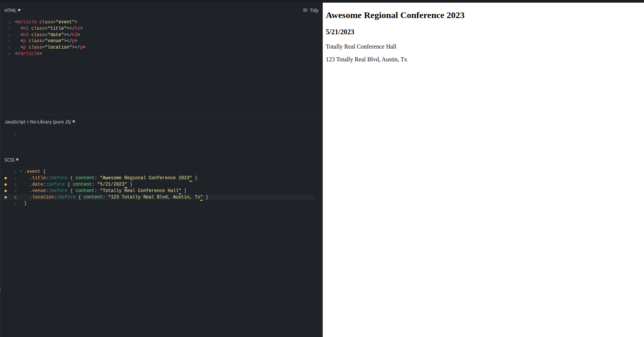Click the warning dot on SCSS line 2
The image size is (644, 337).
(6, 178)
